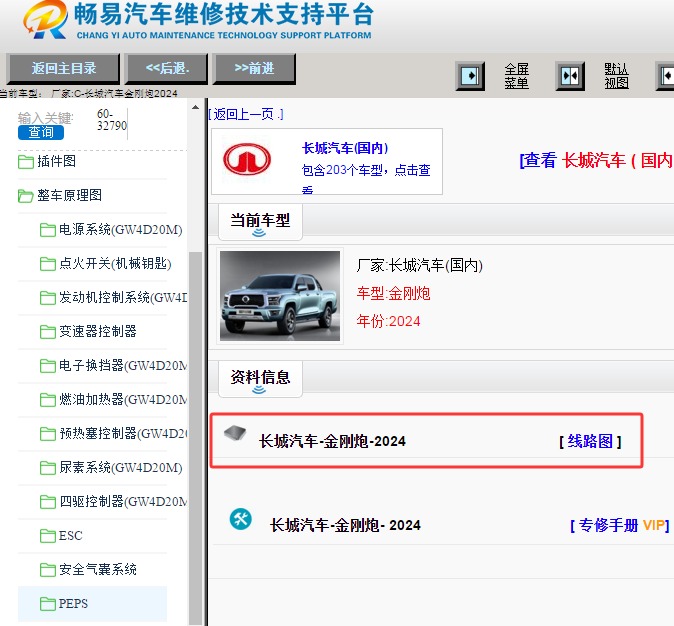Screen dimensions: 674x626
Task: Open the ESC folder
Action: 70,535
